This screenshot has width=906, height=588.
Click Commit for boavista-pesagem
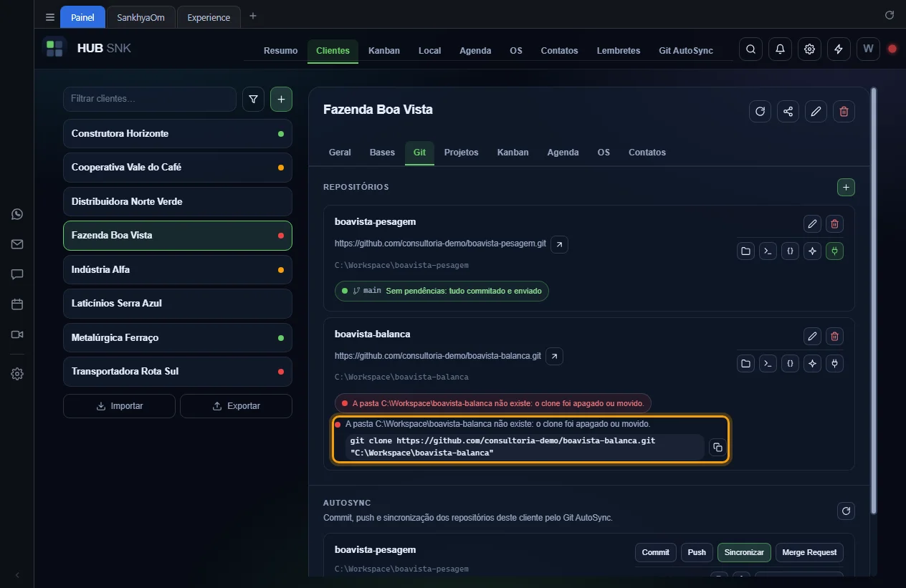[655, 552]
